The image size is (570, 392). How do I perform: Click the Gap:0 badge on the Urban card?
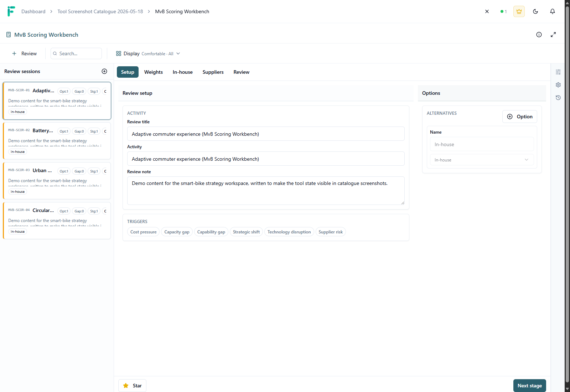click(79, 171)
